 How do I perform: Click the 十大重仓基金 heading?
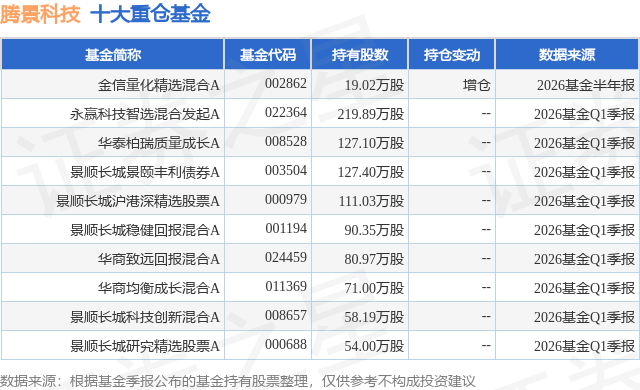(x=150, y=14)
